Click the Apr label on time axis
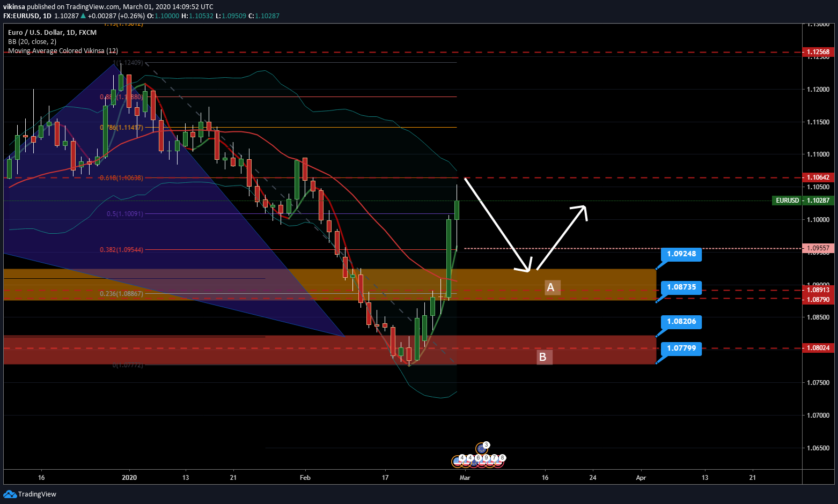Screen dimensions: 838x504 [641, 478]
